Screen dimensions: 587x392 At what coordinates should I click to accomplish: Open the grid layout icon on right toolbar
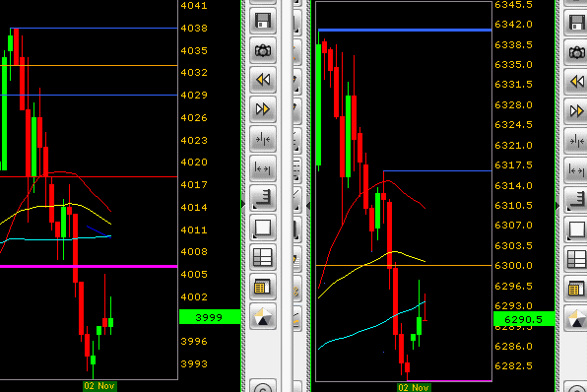click(x=576, y=259)
